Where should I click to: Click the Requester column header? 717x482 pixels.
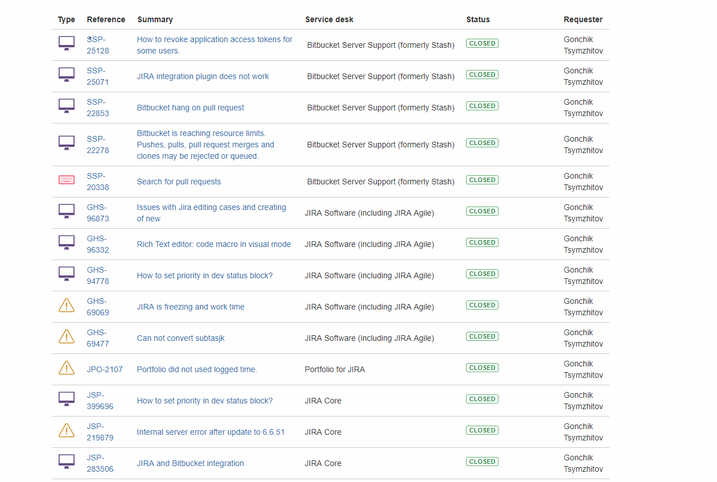click(x=583, y=19)
